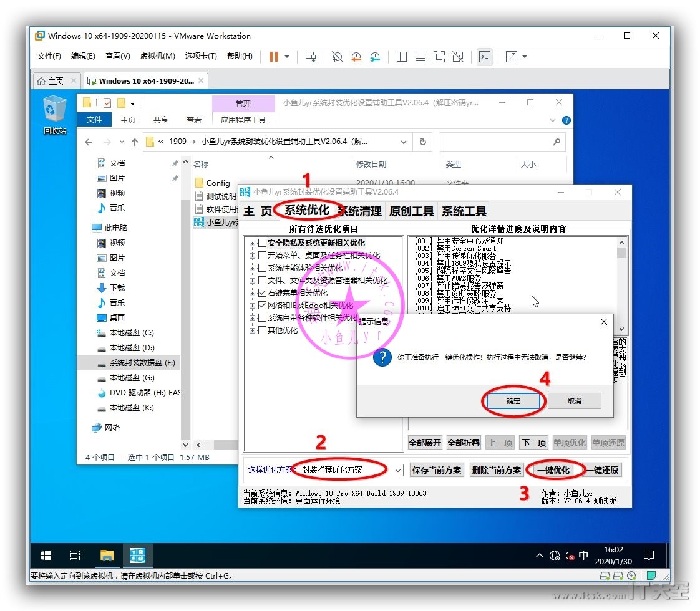Enter VMware full screen mode

(439, 57)
